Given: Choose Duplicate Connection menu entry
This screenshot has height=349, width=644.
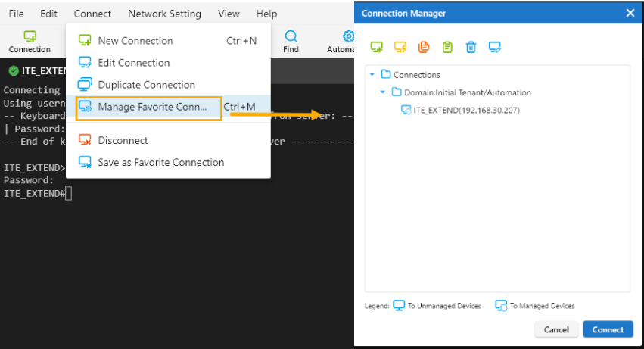Looking at the screenshot, I should tap(146, 85).
